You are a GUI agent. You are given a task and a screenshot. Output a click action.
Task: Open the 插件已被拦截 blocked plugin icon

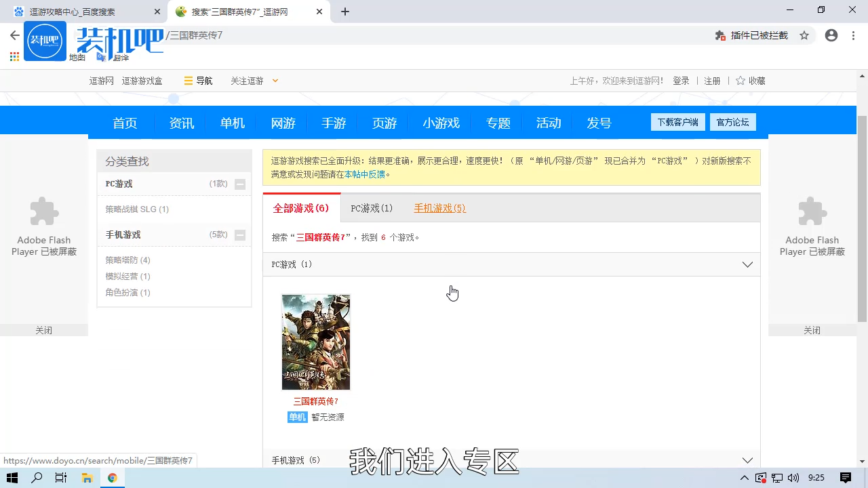[x=719, y=35]
